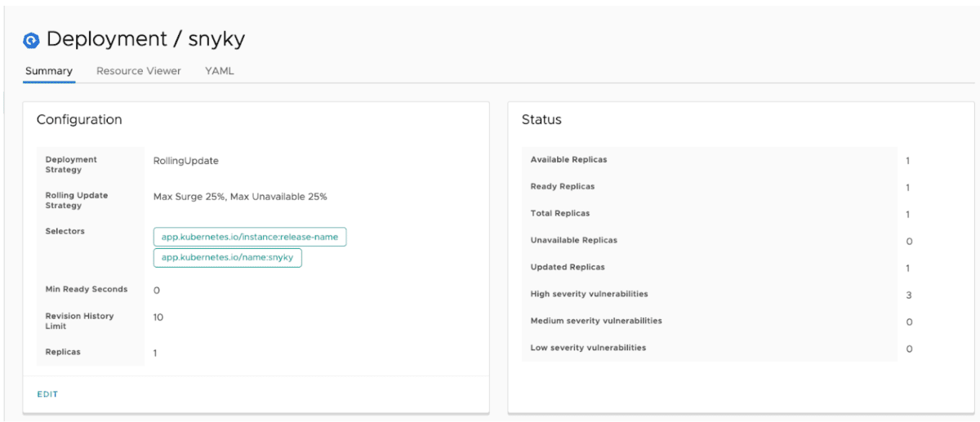Viewport: 980px width, 422px height.
Task: Click the Unavailable Replicas value 0
Action: click(x=909, y=242)
